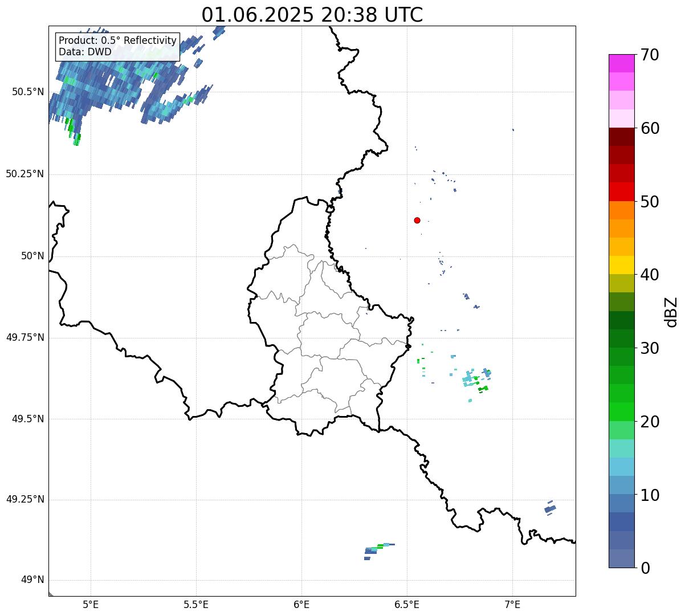Viewport: 685px width, 616px height.
Task: Click the Product: 0.5° Reflectivity label
Action: (117, 41)
